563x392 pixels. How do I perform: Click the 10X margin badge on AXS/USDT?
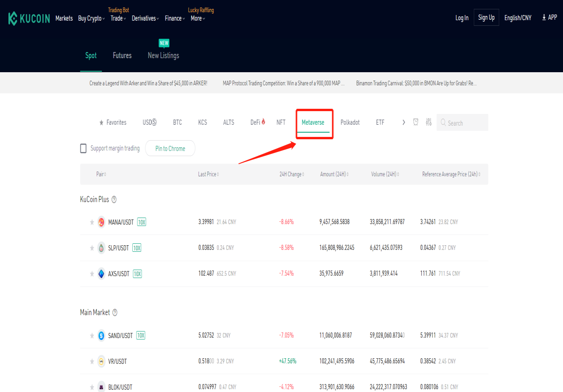[x=137, y=274]
